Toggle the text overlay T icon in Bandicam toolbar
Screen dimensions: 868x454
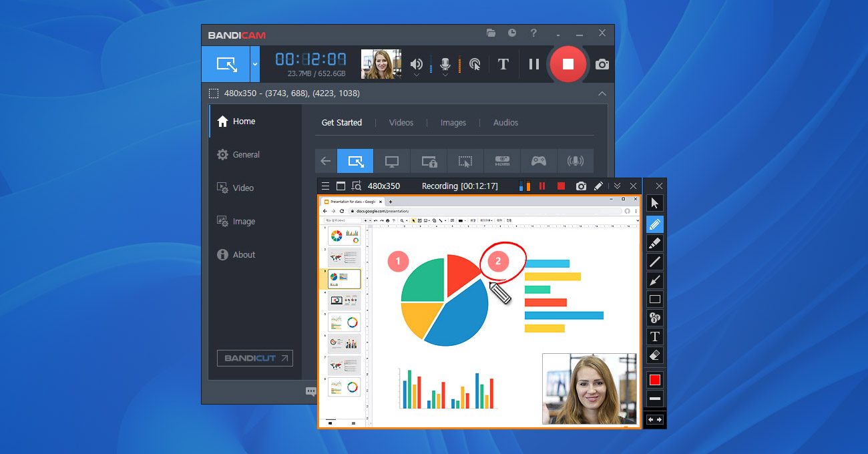click(503, 64)
